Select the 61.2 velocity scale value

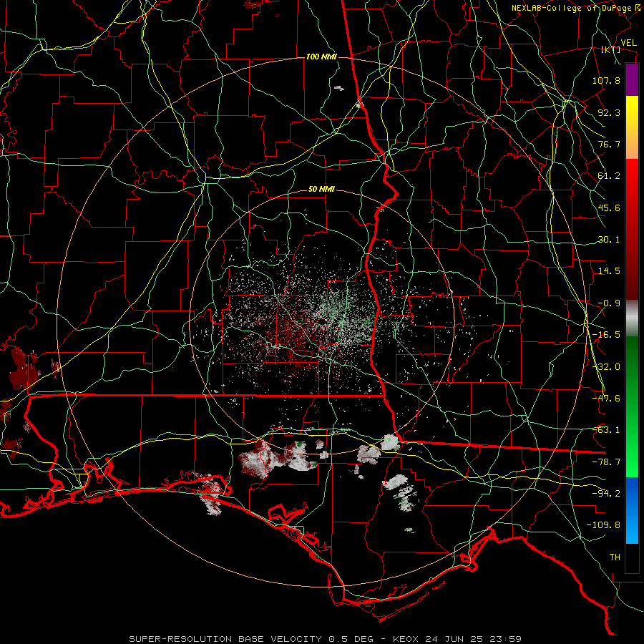coord(609,176)
